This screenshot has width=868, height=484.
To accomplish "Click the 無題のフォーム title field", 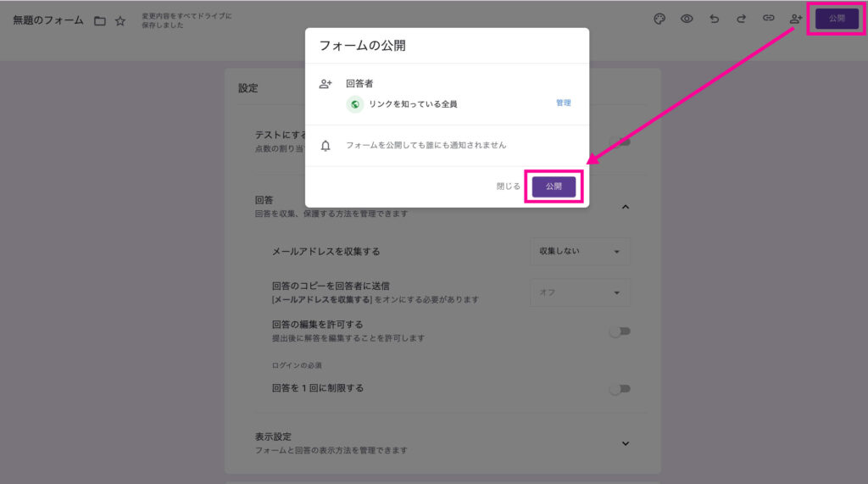I will tap(47, 20).
